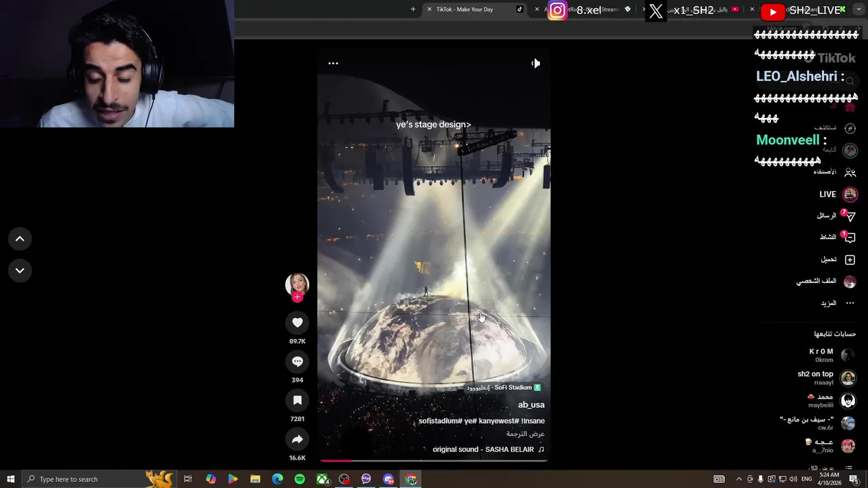
Task: Switch the ENG input language
Action: click(807, 479)
